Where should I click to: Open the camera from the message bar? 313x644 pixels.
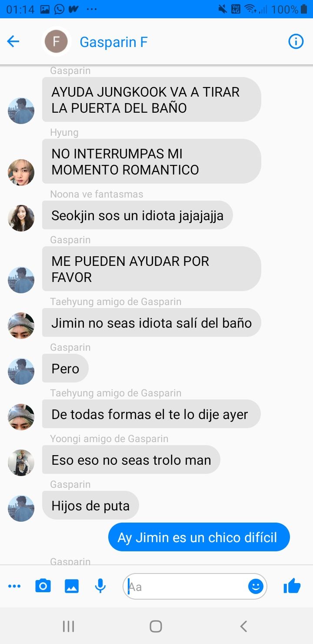(x=43, y=586)
